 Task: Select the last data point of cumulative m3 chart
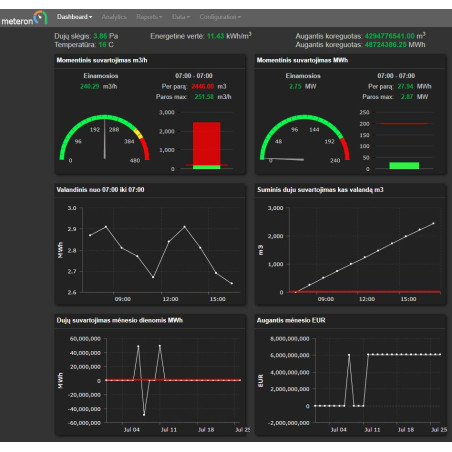pos(433,223)
